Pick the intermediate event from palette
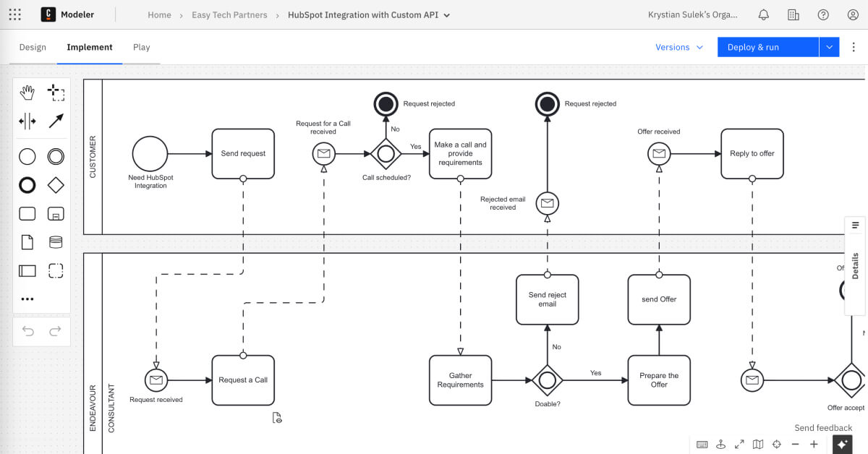 pyautogui.click(x=56, y=156)
